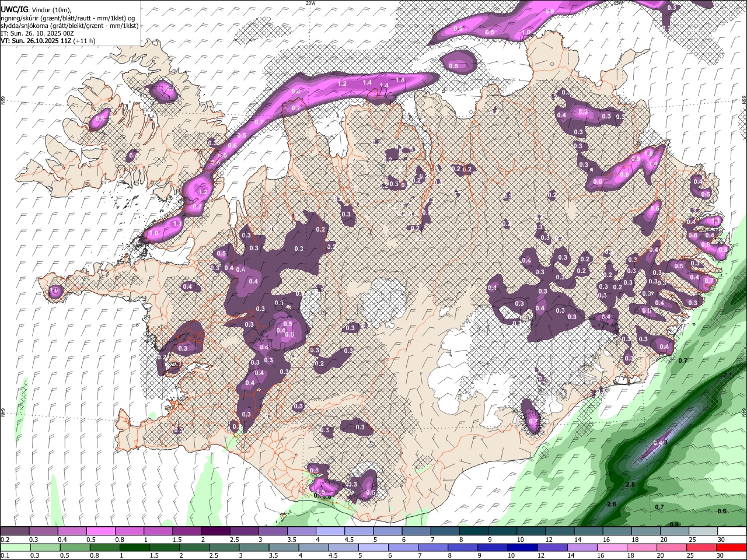Click the '0.2' label under the upper legend row
This screenshot has height=560, width=747.
click(5, 540)
